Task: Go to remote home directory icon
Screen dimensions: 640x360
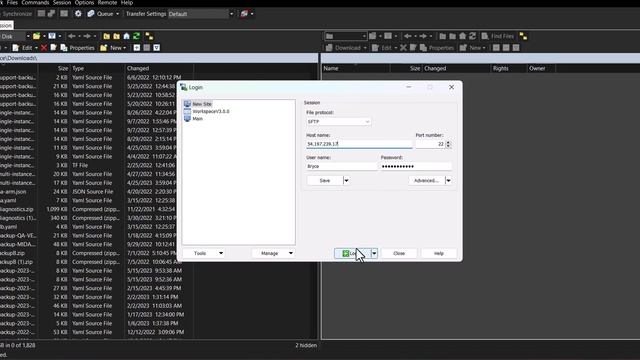Action: click(462, 36)
